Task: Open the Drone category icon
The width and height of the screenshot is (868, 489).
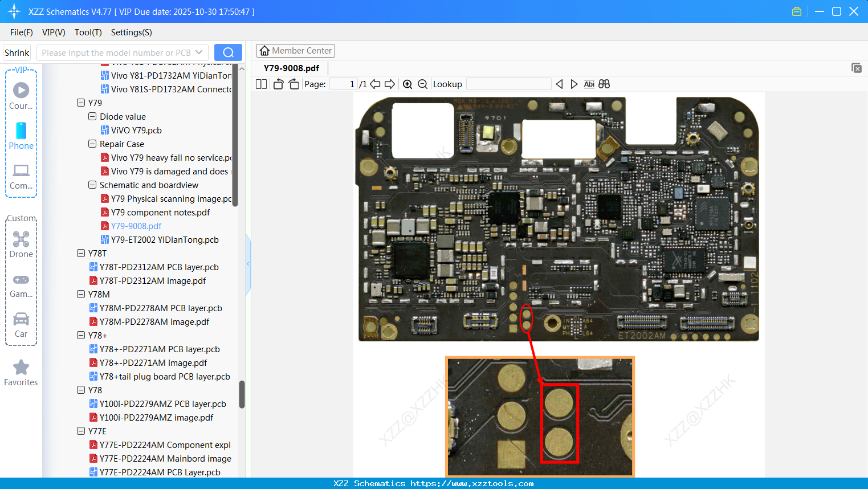Action: (21, 239)
